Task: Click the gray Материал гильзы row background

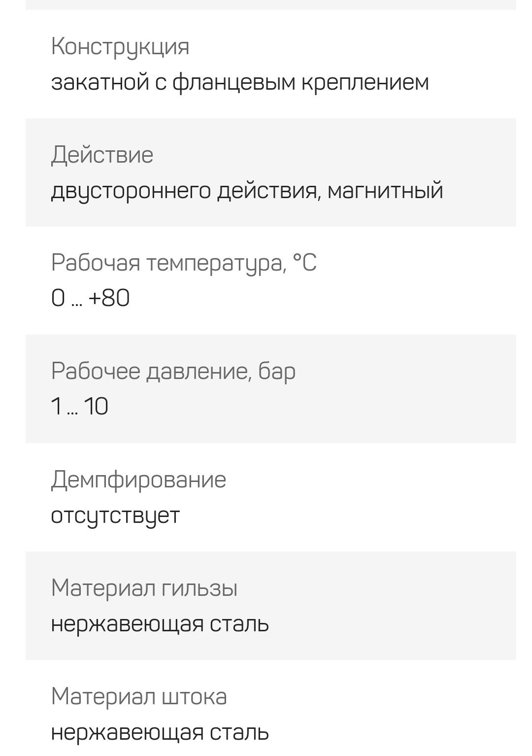Action: coord(271,606)
